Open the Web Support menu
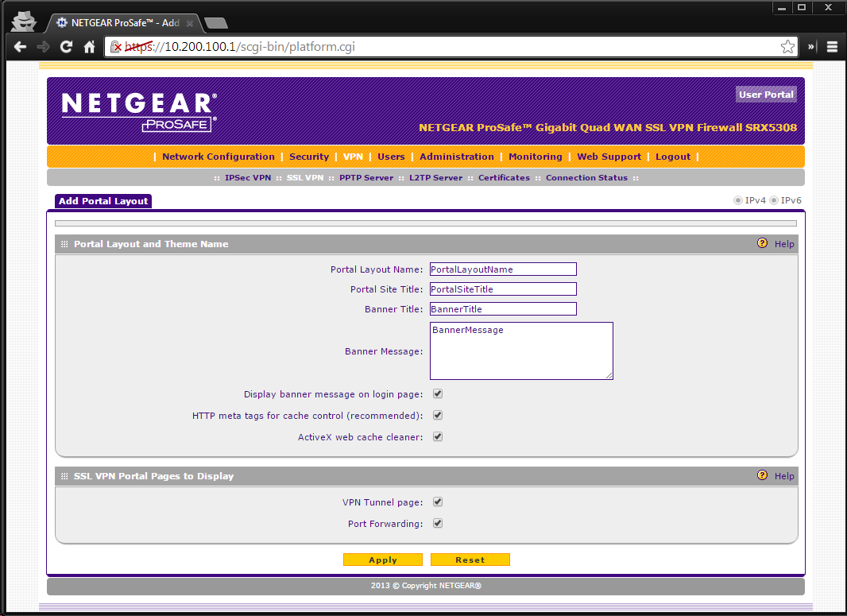This screenshot has width=847, height=616. click(x=609, y=157)
